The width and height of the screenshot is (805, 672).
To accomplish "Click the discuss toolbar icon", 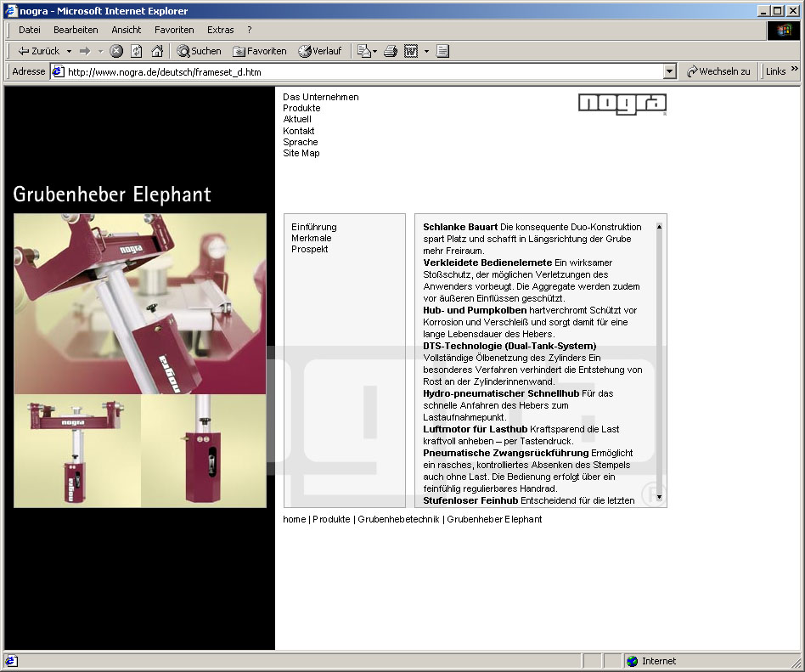I will coord(442,51).
